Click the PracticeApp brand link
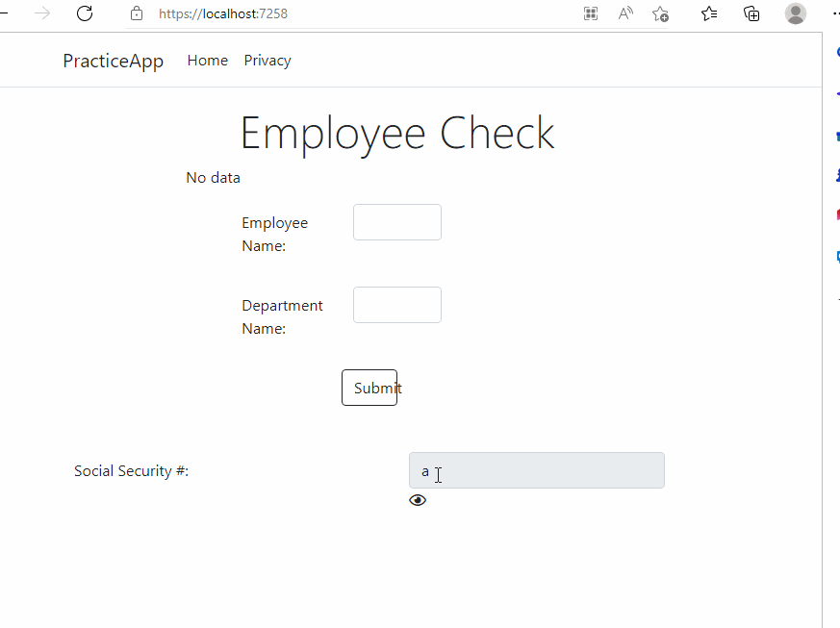 point(113,61)
